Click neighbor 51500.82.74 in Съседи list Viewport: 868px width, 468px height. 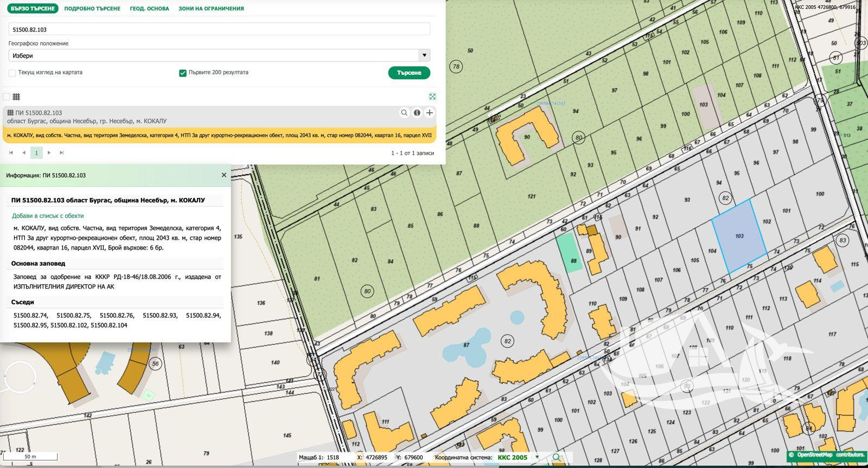coord(30,315)
